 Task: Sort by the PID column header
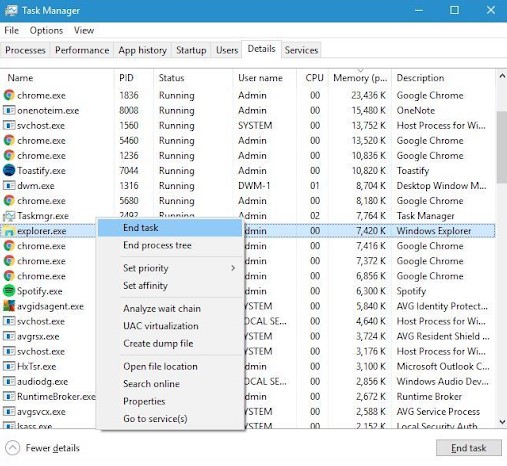(x=134, y=78)
